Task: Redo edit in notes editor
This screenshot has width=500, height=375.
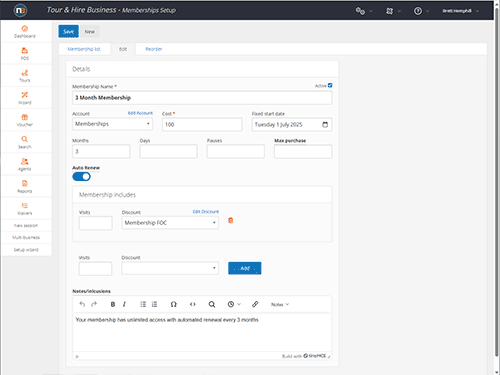Action: pyautogui.click(x=94, y=304)
